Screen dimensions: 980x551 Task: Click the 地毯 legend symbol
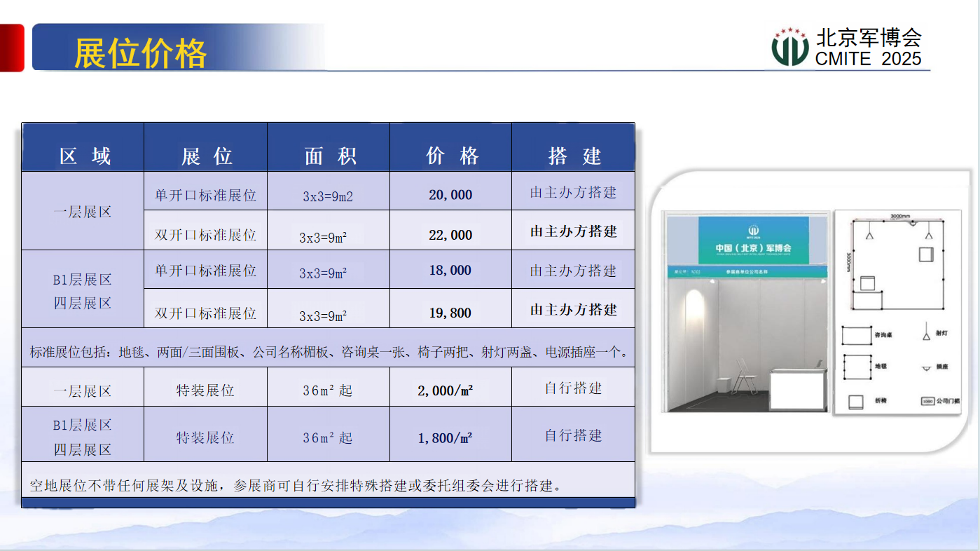(857, 366)
